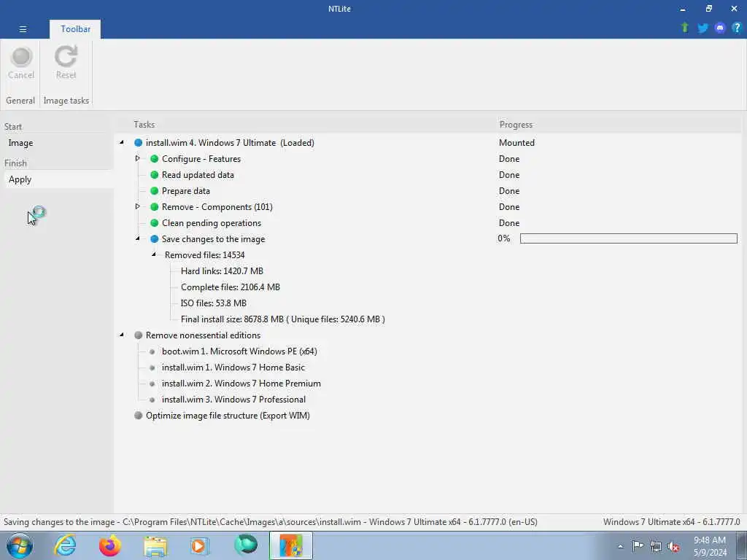Select the ISO files: 53.8 MB row

tap(214, 303)
